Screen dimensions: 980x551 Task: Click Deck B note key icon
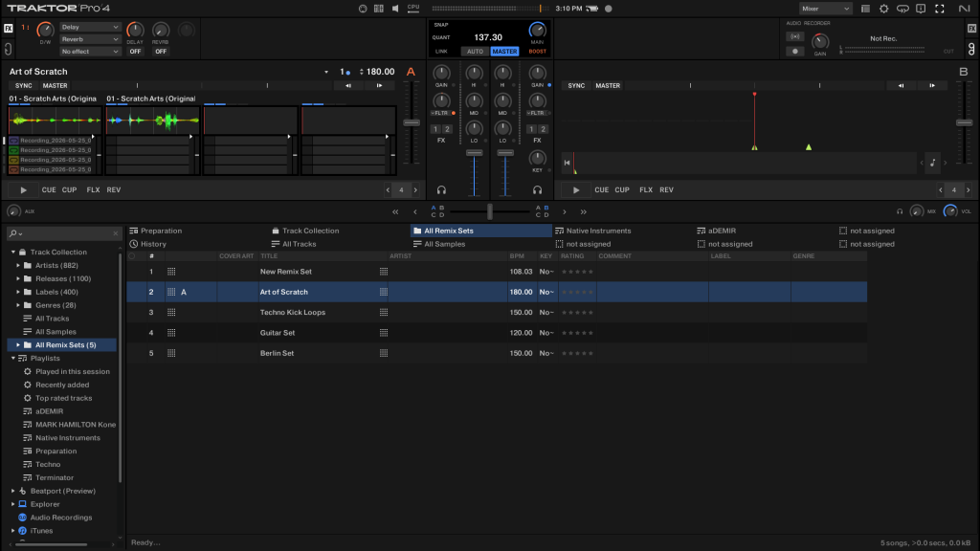(x=932, y=163)
